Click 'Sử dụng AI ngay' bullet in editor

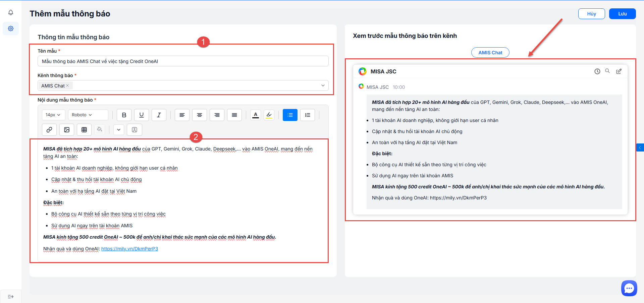[x=92, y=226]
